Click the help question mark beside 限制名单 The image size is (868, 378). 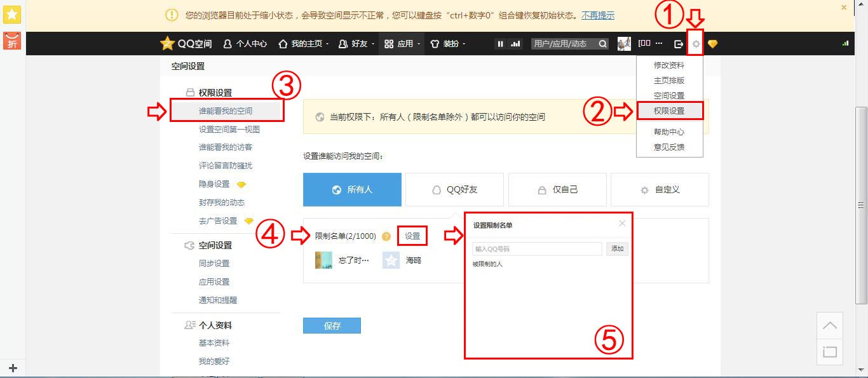pos(386,236)
